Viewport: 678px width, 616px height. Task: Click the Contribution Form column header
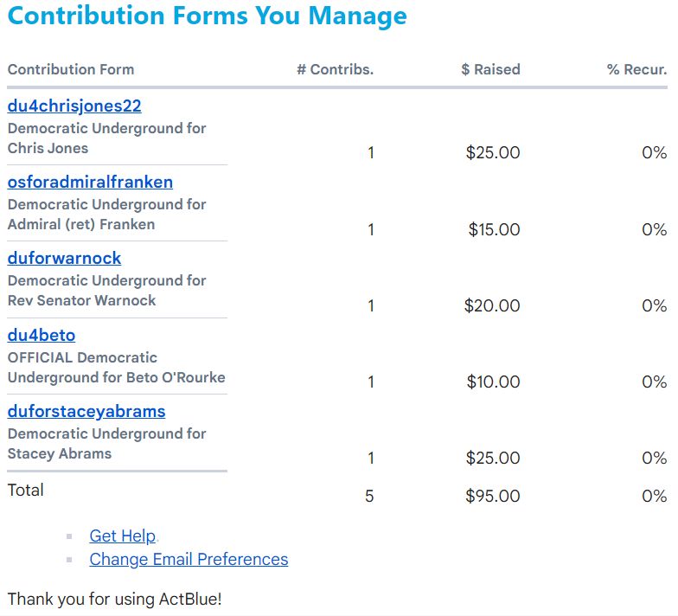tap(71, 69)
